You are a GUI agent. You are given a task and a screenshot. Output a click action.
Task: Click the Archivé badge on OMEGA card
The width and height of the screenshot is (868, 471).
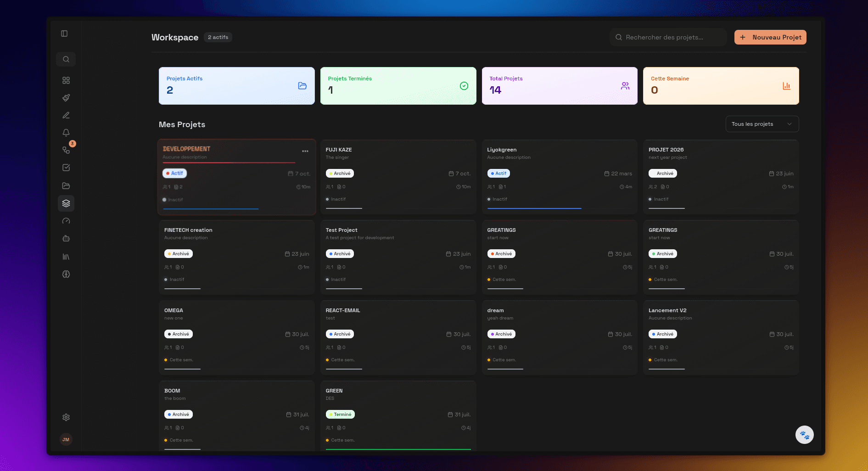point(179,334)
